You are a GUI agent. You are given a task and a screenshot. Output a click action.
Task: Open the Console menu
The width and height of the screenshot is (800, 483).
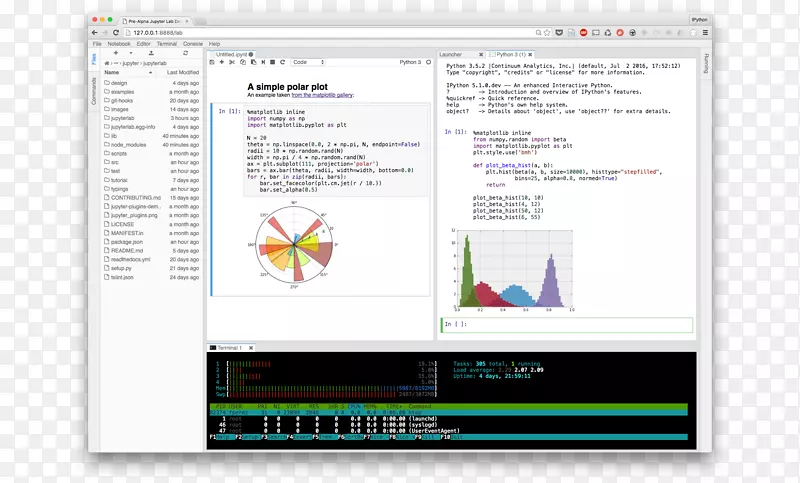(x=193, y=44)
